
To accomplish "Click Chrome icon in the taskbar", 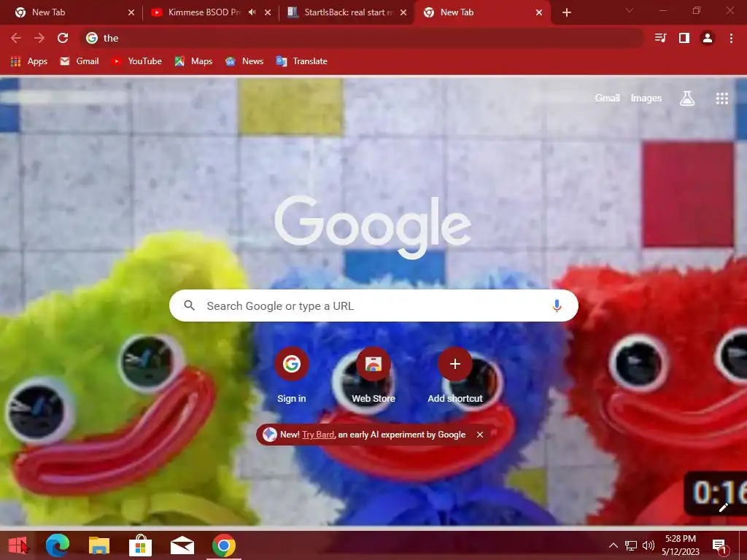I will tap(224, 545).
